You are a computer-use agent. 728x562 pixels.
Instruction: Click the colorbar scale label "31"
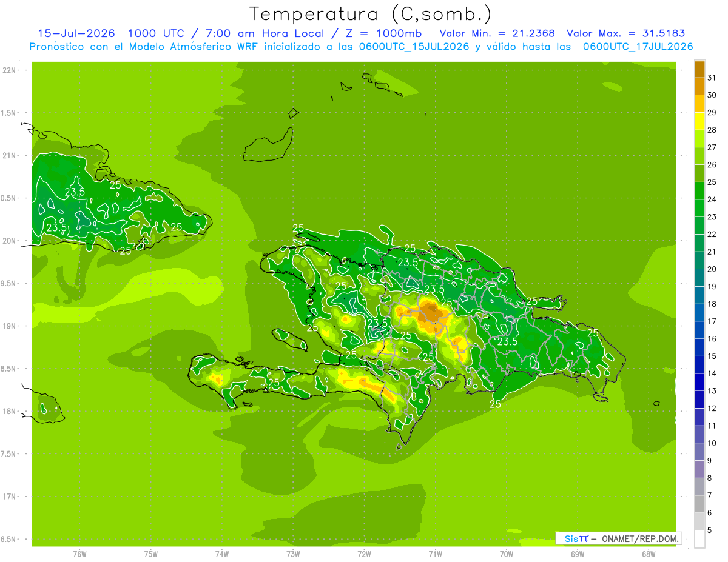(x=712, y=78)
